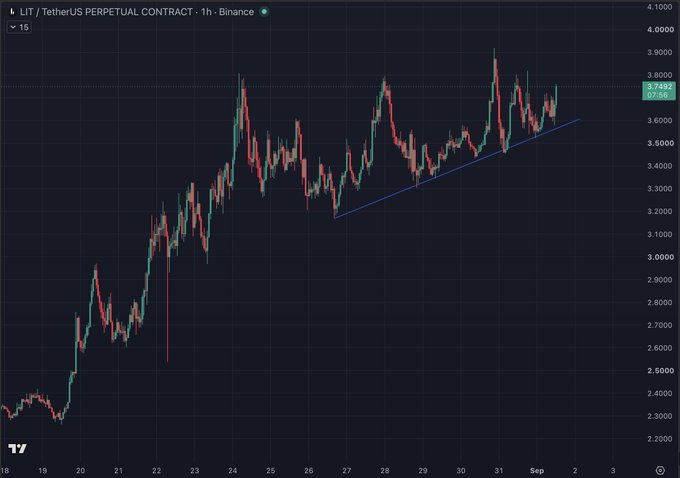This screenshot has height=478, width=680.
Task: Click date label 24 on time axis
Action: pos(232,471)
